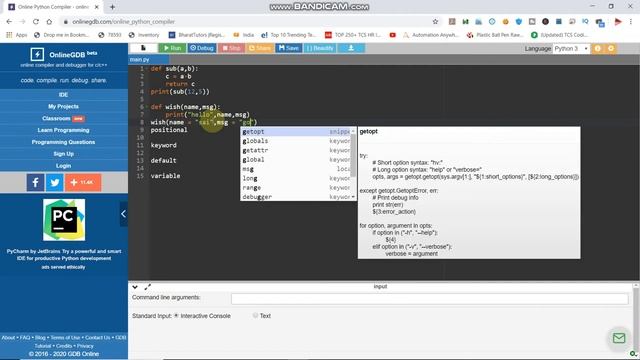This screenshot has height=360, width=640.
Task: Select the Interactive Console radio button
Action: [176, 316]
